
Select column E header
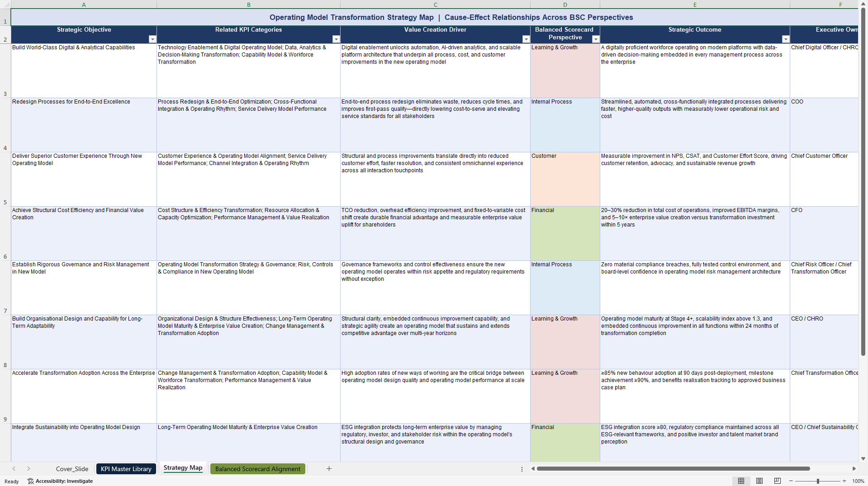pos(695,5)
